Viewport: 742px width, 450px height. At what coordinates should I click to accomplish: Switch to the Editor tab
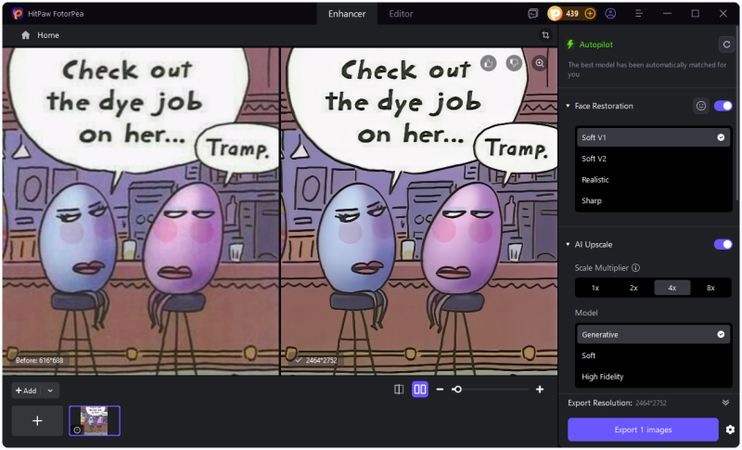pyautogui.click(x=401, y=14)
